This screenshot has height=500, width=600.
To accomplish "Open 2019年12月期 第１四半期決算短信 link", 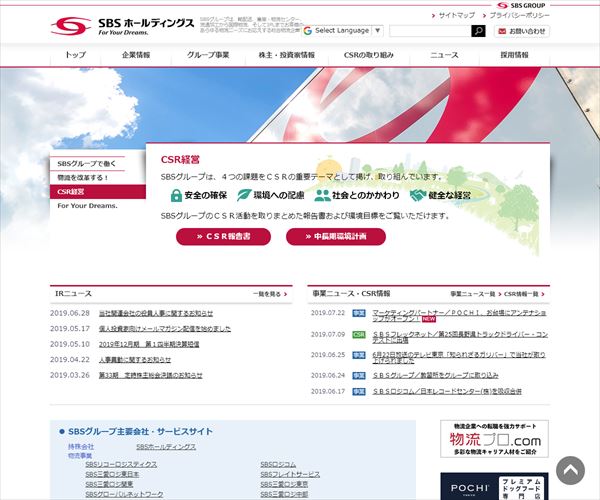I will (149, 344).
